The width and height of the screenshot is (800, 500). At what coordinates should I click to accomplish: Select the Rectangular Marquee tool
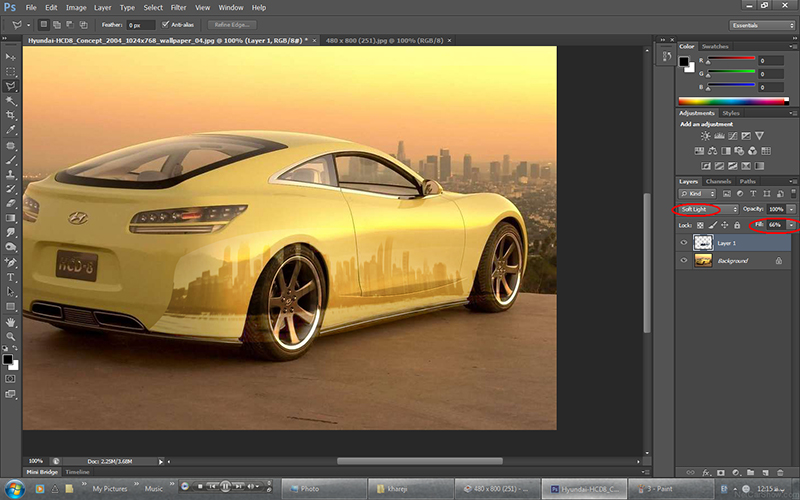pos(10,72)
